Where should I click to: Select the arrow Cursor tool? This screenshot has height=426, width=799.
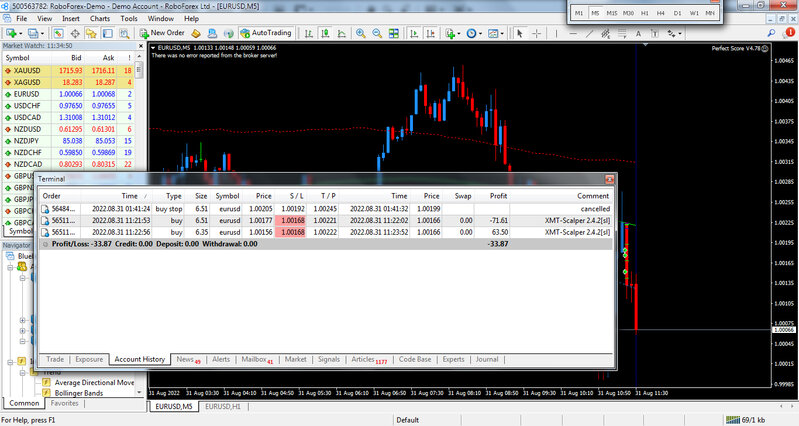[x=520, y=33]
